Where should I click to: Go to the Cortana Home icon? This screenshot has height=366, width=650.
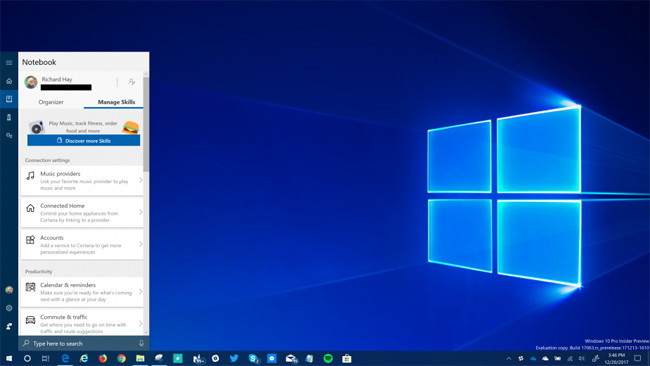click(9, 81)
